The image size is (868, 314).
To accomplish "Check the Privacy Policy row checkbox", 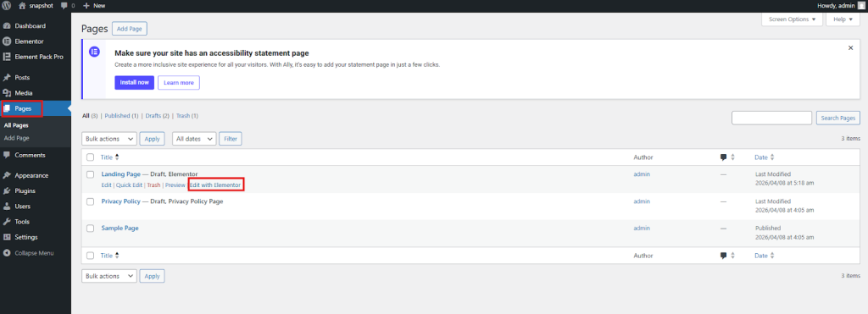I will click(90, 201).
